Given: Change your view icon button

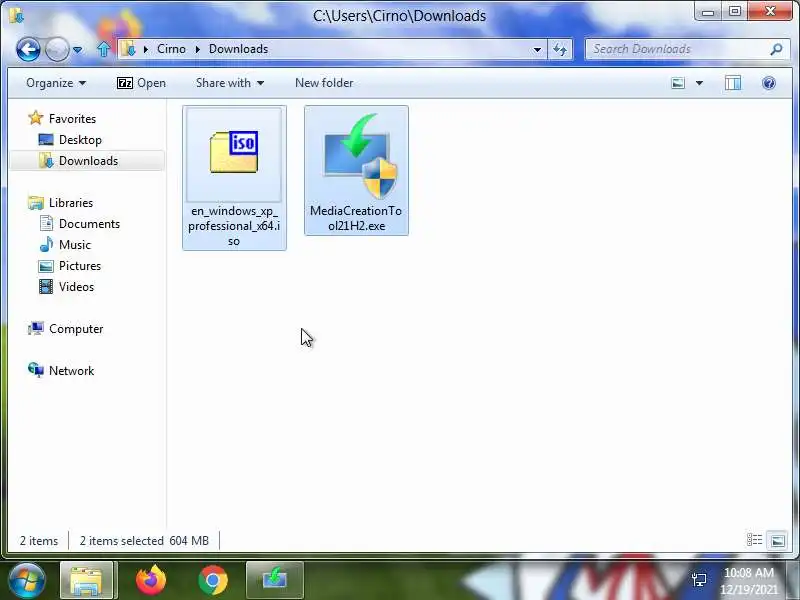Looking at the screenshot, I should coord(678,83).
